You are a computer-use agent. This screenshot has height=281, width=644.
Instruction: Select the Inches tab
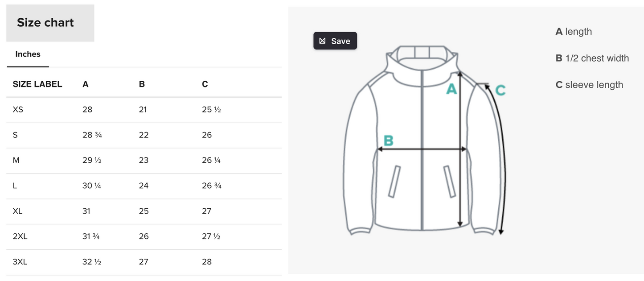28,54
